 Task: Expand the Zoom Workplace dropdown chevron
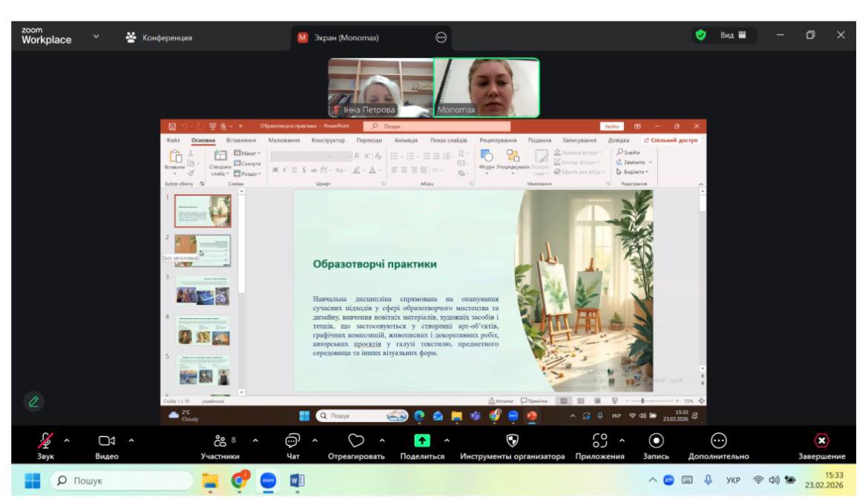[96, 36]
